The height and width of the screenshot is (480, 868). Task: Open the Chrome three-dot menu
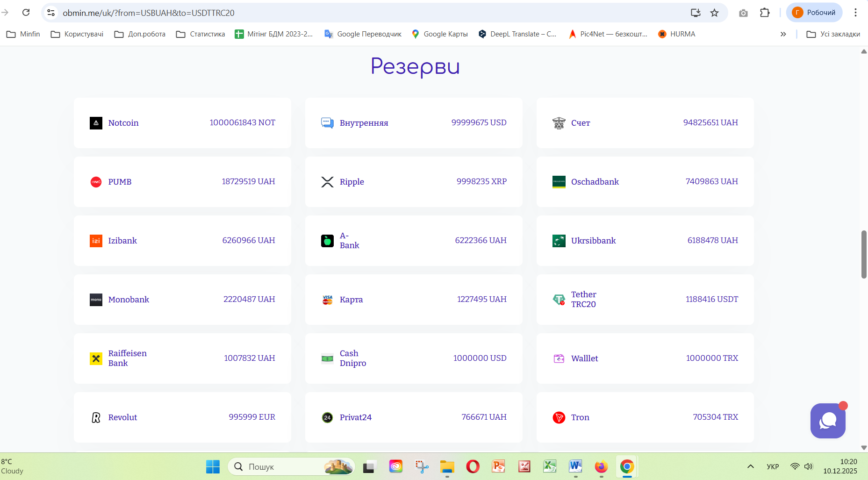coord(855,13)
